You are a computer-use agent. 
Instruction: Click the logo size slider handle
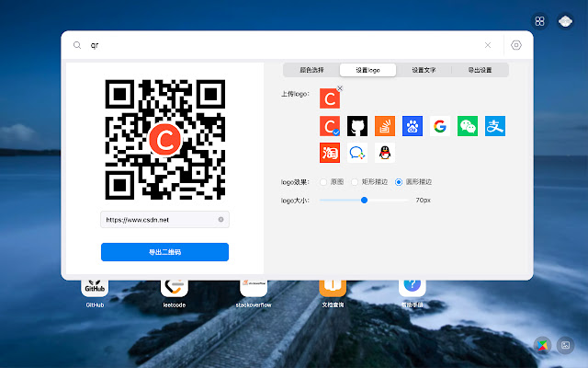tap(364, 201)
